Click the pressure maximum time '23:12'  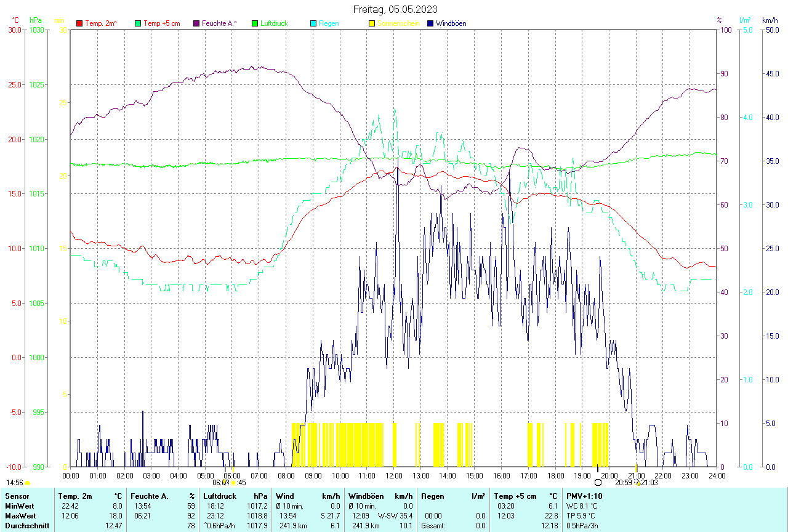coord(215,515)
